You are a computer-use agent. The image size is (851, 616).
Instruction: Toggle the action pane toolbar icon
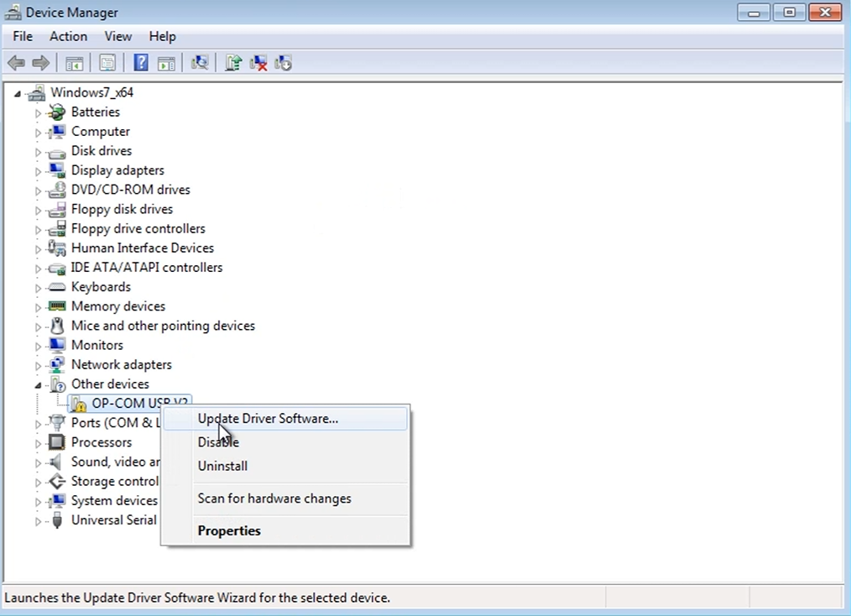click(x=167, y=63)
